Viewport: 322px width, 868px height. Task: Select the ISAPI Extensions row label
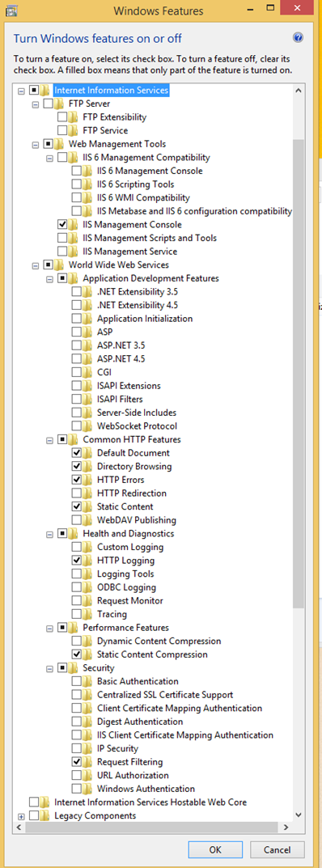tap(129, 386)
